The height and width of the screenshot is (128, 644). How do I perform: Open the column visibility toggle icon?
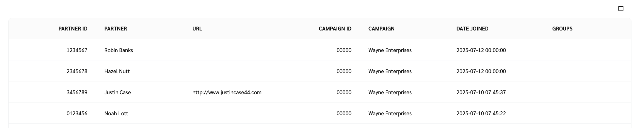pyautogui.click(x=621, y=8)
